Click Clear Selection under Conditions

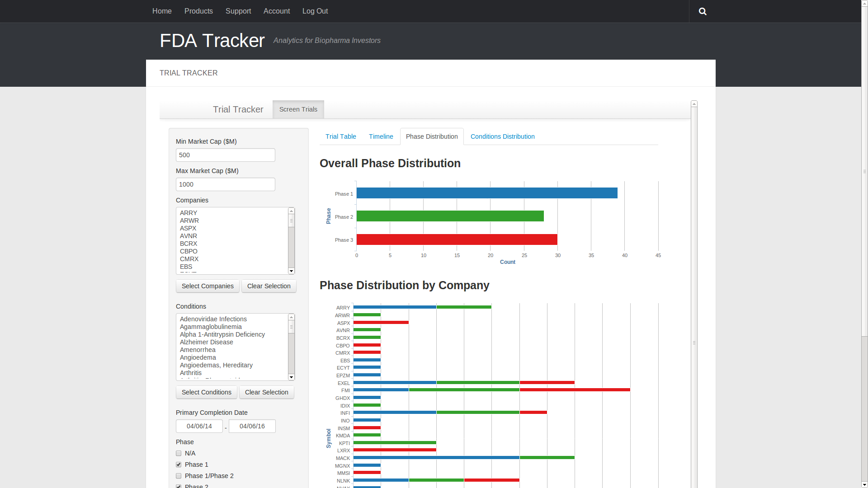[266, 392]
